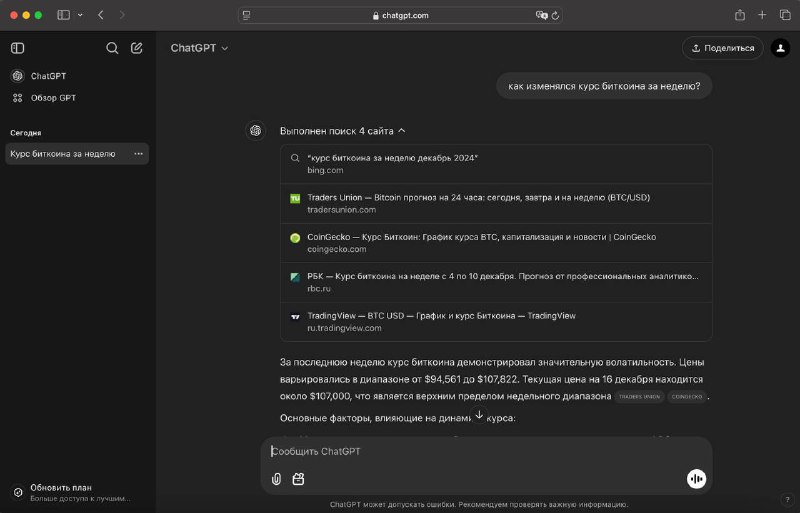The image size is (800, 513).
Task: Open the РБК rbc.ru source link
Action: click(x=496, y=282)
